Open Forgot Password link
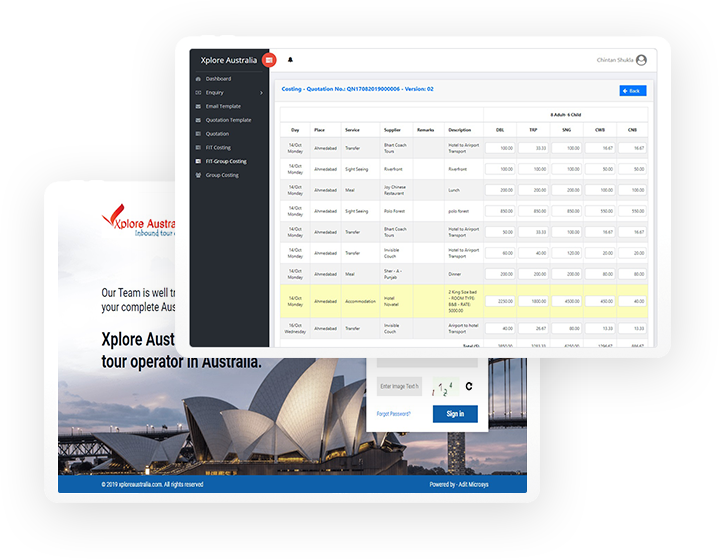The height and width of the screenshot is (559, 719). [x=393, y=414]
